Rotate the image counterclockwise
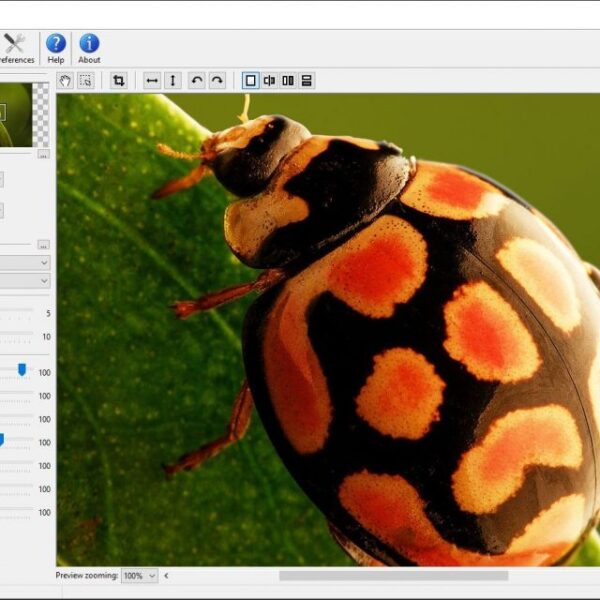Viewport: 600px width, 600px height. point(197,81)
